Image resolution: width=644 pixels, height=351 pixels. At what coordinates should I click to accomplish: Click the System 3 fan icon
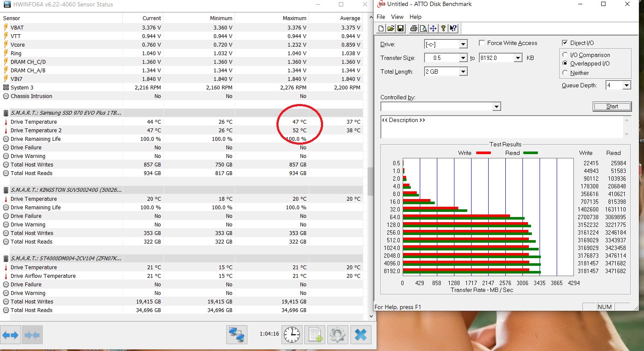[6, 87]
